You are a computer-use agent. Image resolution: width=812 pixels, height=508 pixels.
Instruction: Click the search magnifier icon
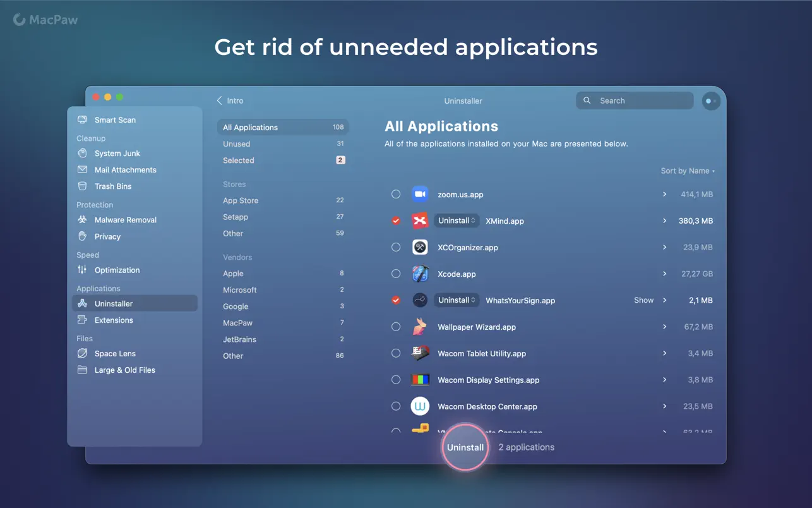click(x=587, y=100)
